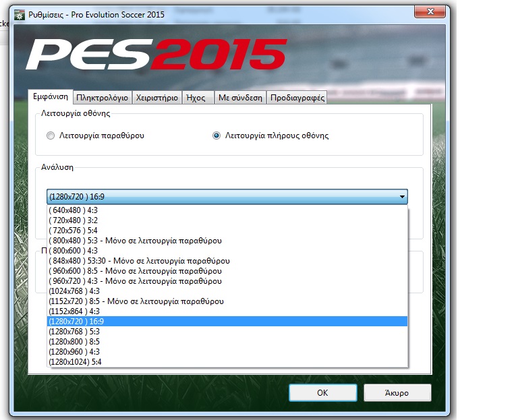Choose (720x480) 3:2 resolution
Viewport: 518px width, 420px height.
click(227, 220)
